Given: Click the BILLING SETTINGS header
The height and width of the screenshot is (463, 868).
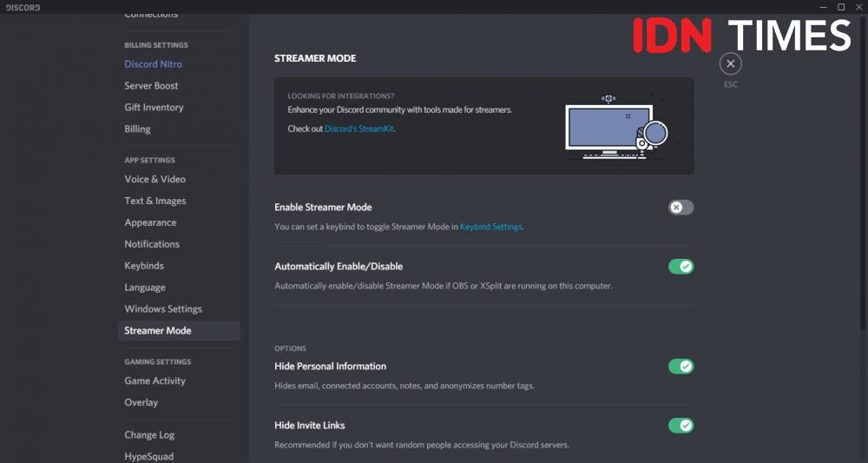Looking at the screenshot, I should point(156,45).
